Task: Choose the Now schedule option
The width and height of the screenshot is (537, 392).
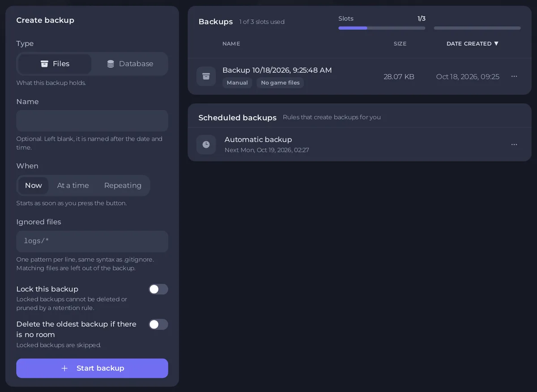Action: [x=34, y=185]
